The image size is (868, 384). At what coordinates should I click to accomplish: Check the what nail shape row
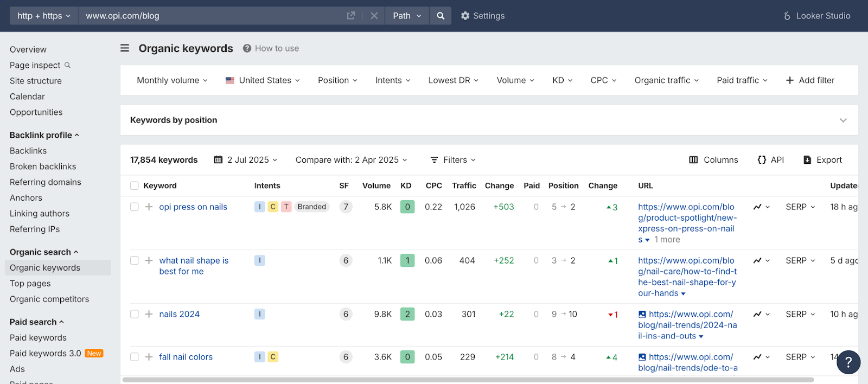click(135, 260)
